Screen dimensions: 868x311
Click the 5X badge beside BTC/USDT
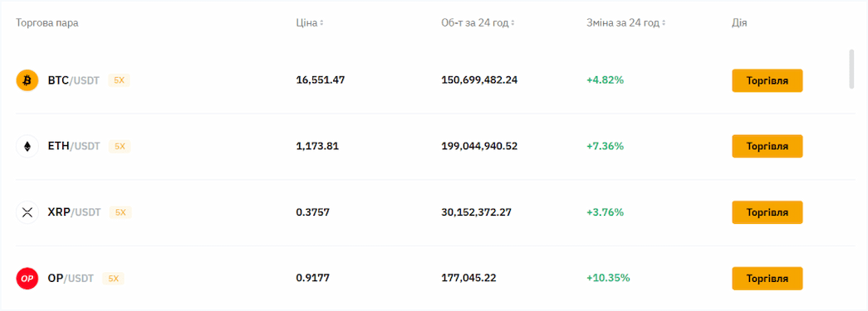coord(119,80)
